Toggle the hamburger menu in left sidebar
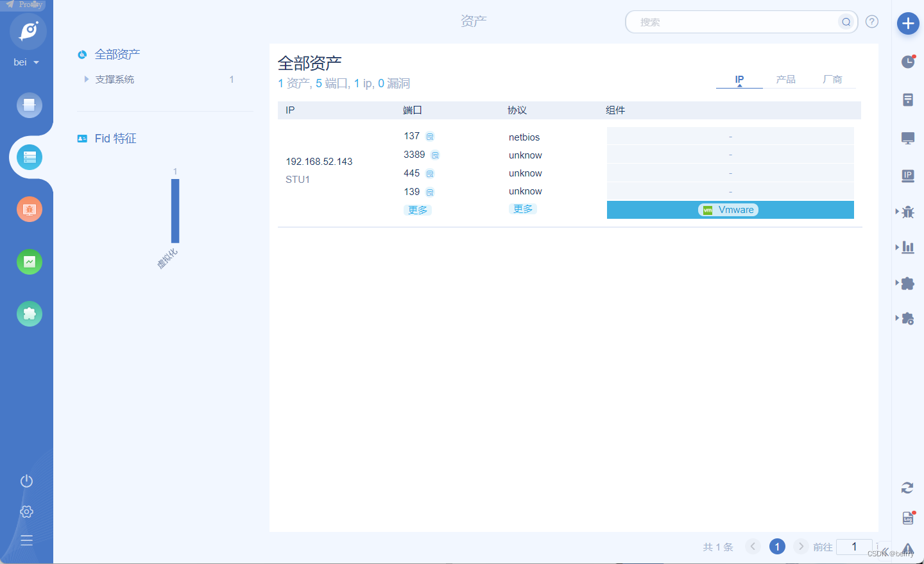924x564 pixels. 26,540
